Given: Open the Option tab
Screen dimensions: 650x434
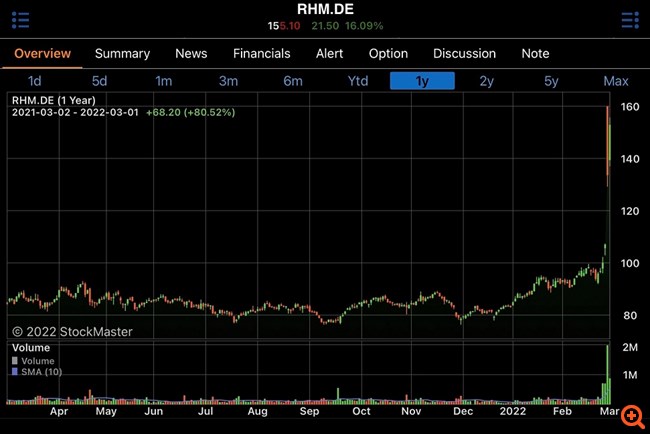Looking at the screenshot, I should [388, 53].
